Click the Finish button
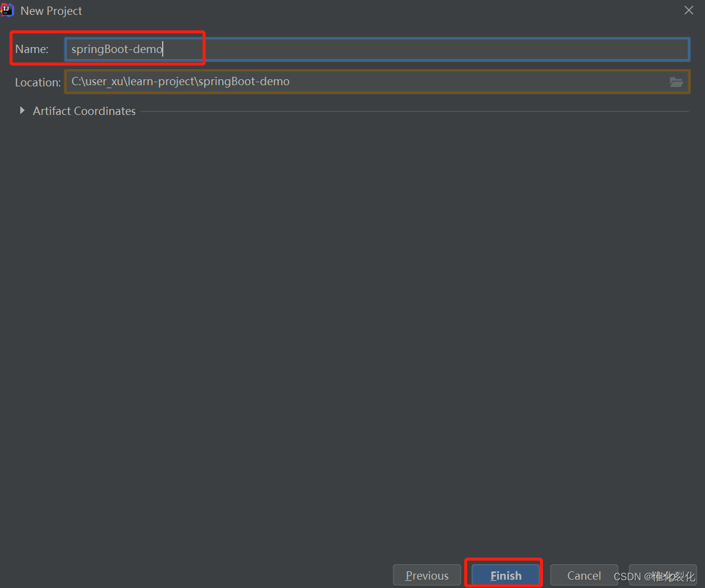Image resolution: width=705 pixels, height=588 pixels. (x=505, y=575)
